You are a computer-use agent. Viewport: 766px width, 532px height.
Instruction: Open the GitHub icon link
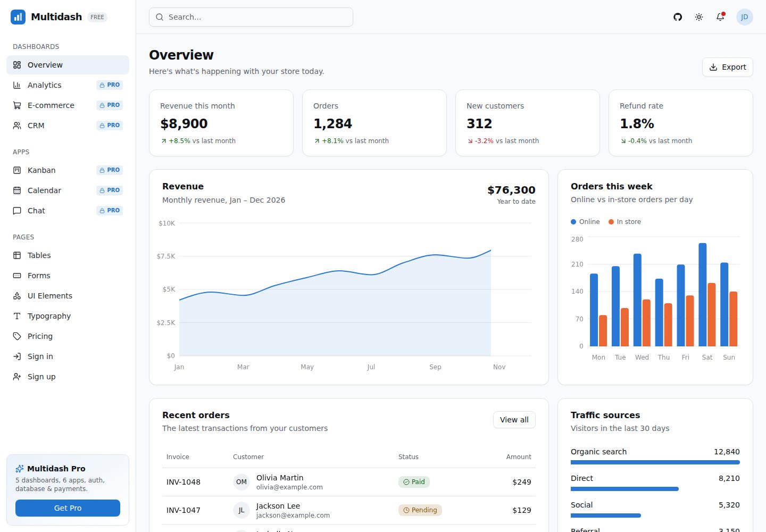click(678, 17)
